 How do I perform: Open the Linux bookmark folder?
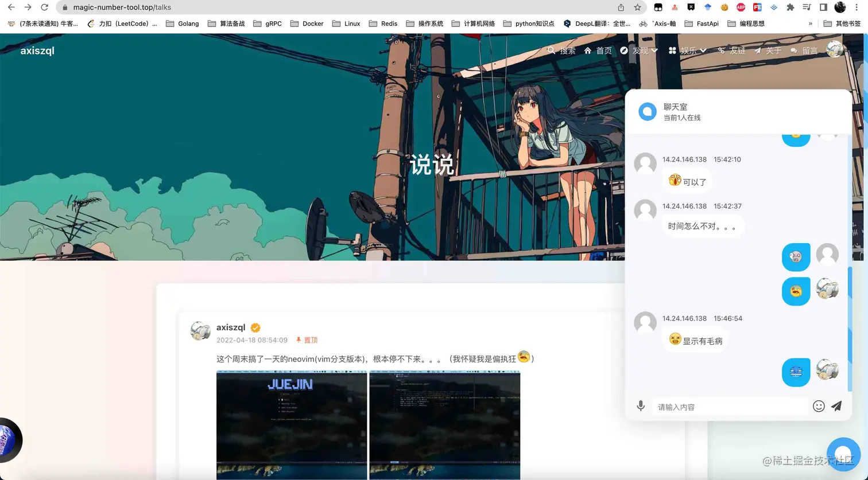(x=346, y=24)
